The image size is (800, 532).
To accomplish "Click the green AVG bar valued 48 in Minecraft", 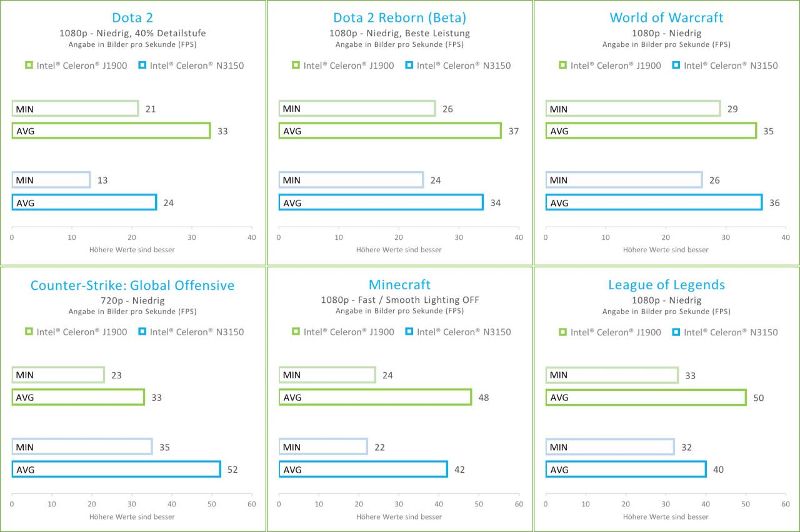I will click(375, 397).
